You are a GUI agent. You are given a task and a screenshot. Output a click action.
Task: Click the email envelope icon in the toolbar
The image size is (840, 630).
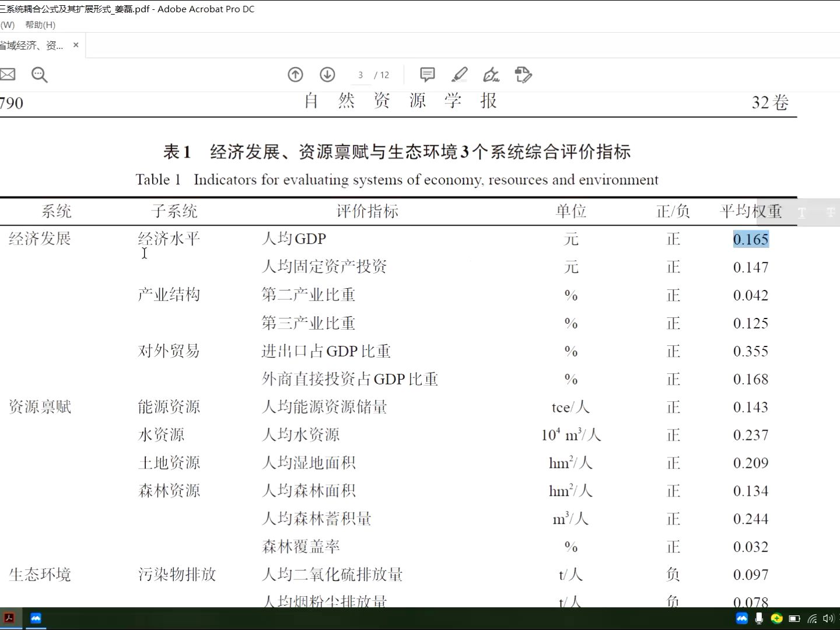[x=7, y=75]
